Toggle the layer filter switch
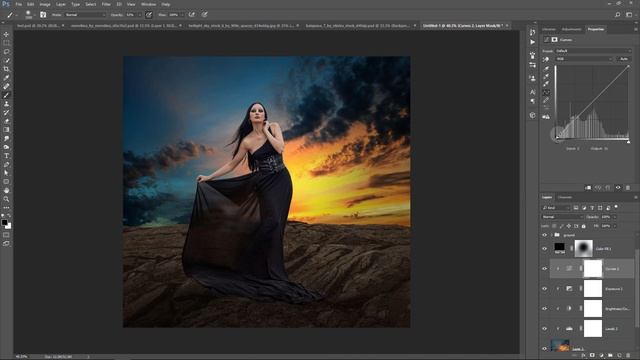Screen dimensions: 640x360 pyautogui.click(x=616, y=207)
